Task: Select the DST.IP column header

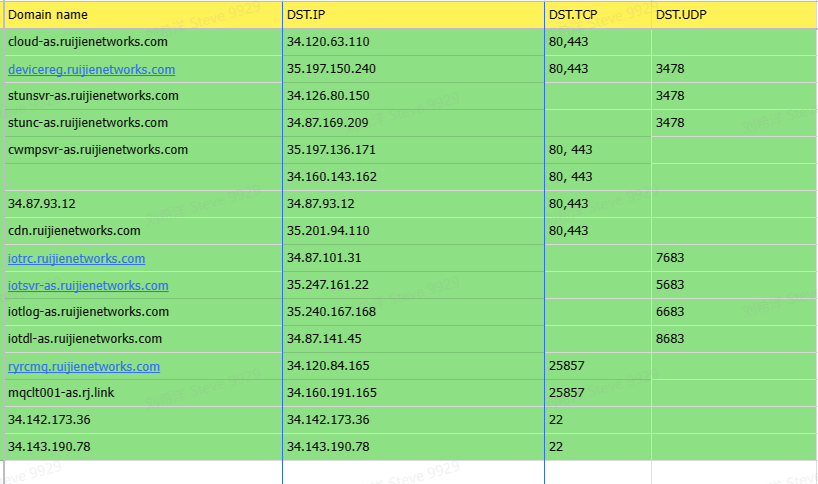Action: click(306, 15)
